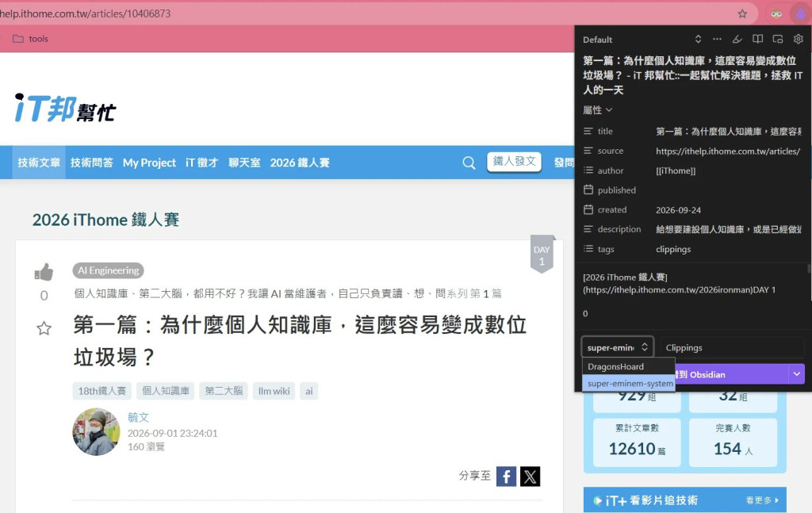
Task: Open the 技術問答 navigation tab
Action: pos(92,163)
